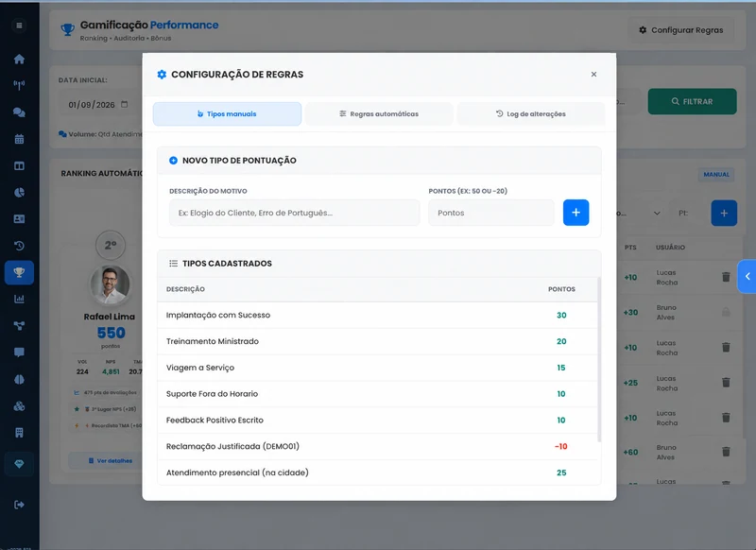
Task: Click Rafael Lima's avatar photo
Action: click(x=110, y=285)
